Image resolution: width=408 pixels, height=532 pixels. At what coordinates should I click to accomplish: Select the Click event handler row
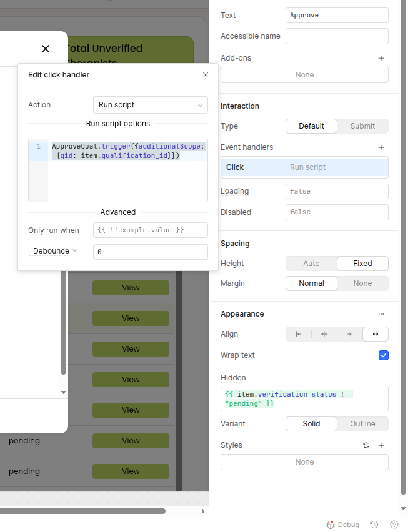[304, 167]
